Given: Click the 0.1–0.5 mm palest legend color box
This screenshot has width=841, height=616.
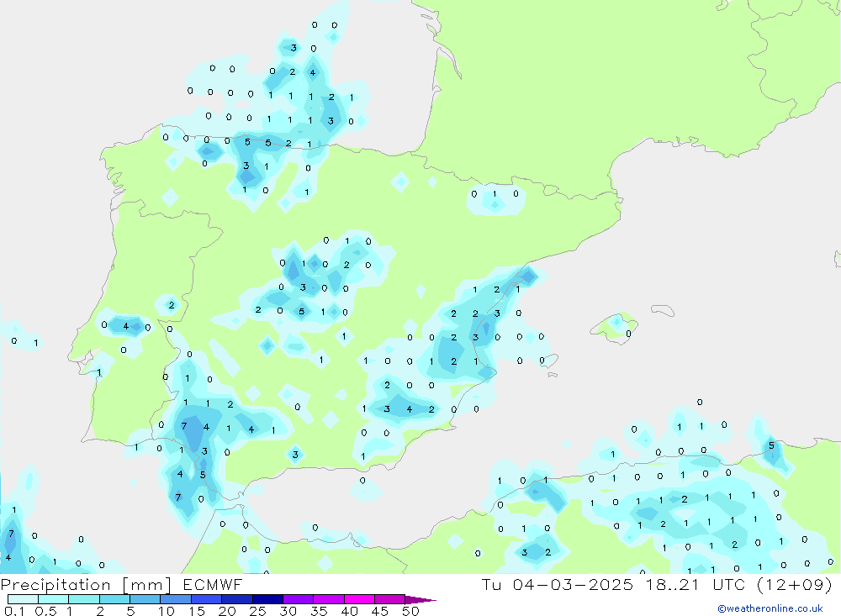Looking at the screenshot, I should pos(23,599).
